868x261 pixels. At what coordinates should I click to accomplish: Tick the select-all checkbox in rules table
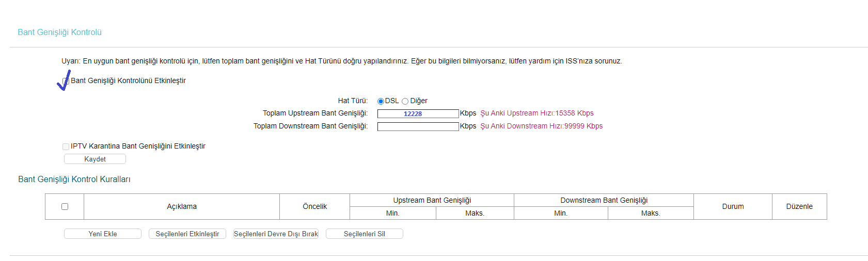coord(65,206)
